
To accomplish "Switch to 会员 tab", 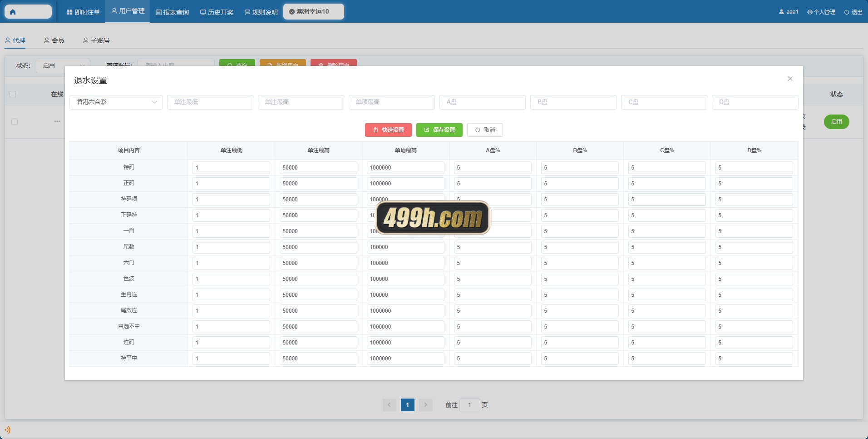I will (54, 40).
